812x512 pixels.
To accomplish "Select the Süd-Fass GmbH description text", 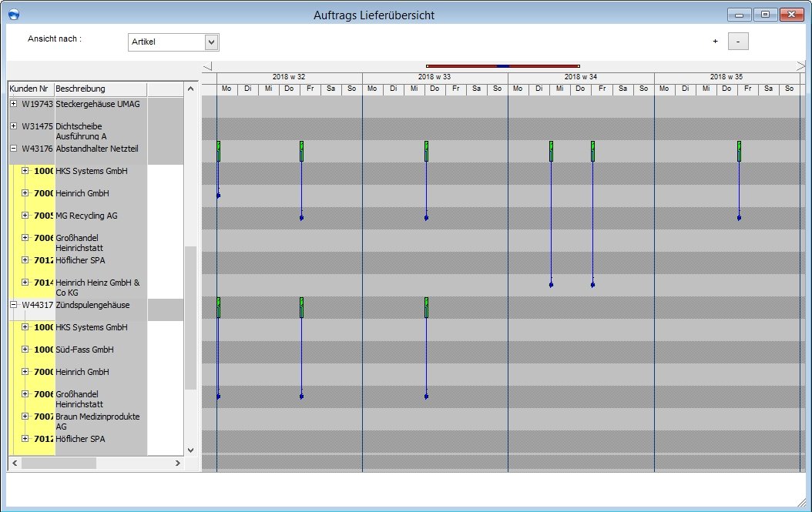I will pyautogui.click(x=85, y=350).
